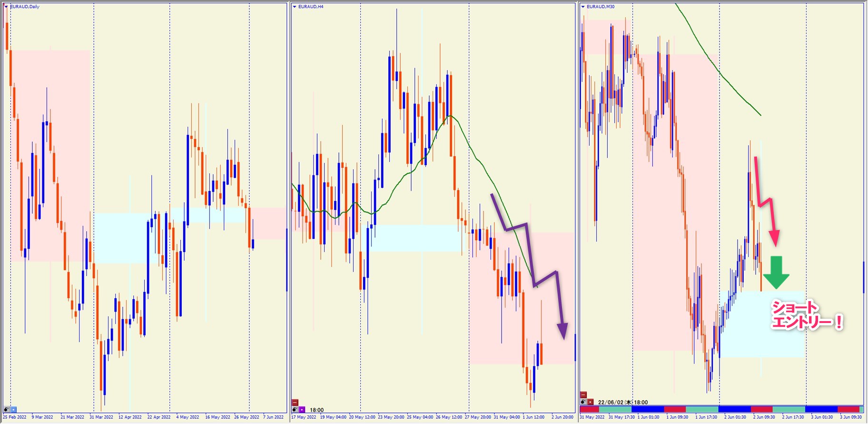Image resolution: width=868 pixels, height=424 pixels.
Task: Click the purple square icon in the H4 chart
Action: point(302,410)
